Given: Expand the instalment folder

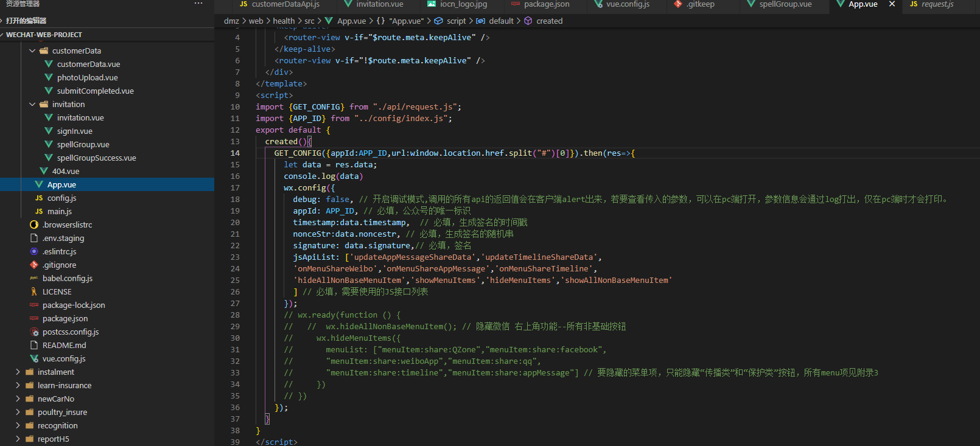Looking at the screenshot, I should tap(18, 372).
